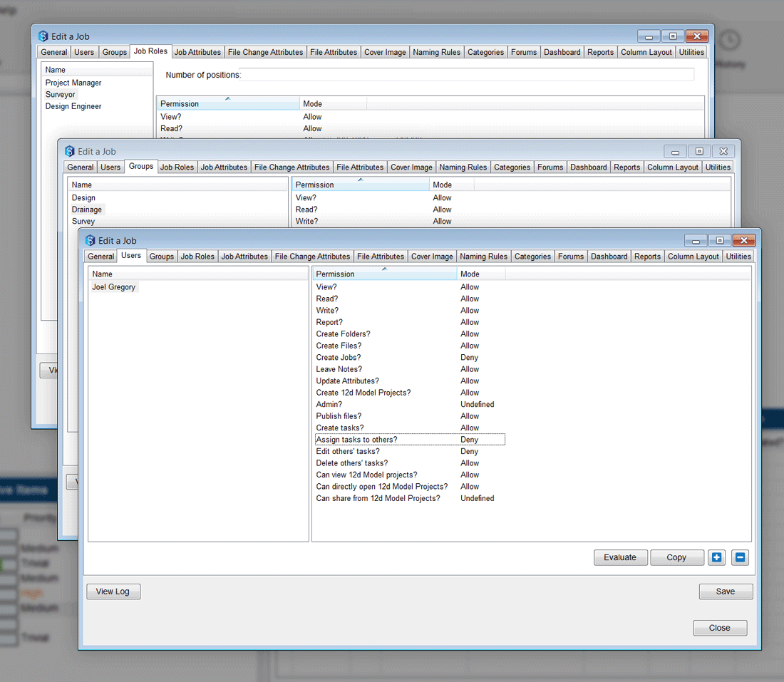Select the Assign tasks to others permission row
The height and width of the screenshot is (682, 784).
(x=356, y=440)
